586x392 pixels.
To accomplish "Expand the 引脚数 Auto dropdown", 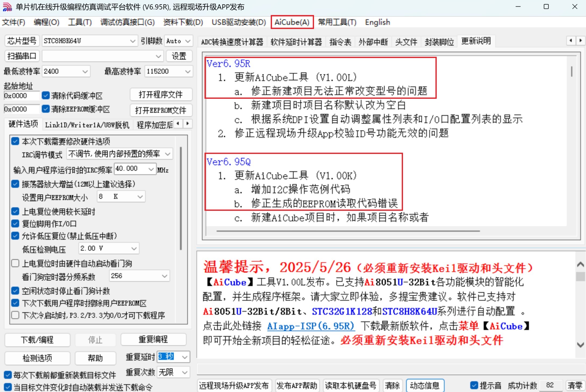I will (188, 41).
